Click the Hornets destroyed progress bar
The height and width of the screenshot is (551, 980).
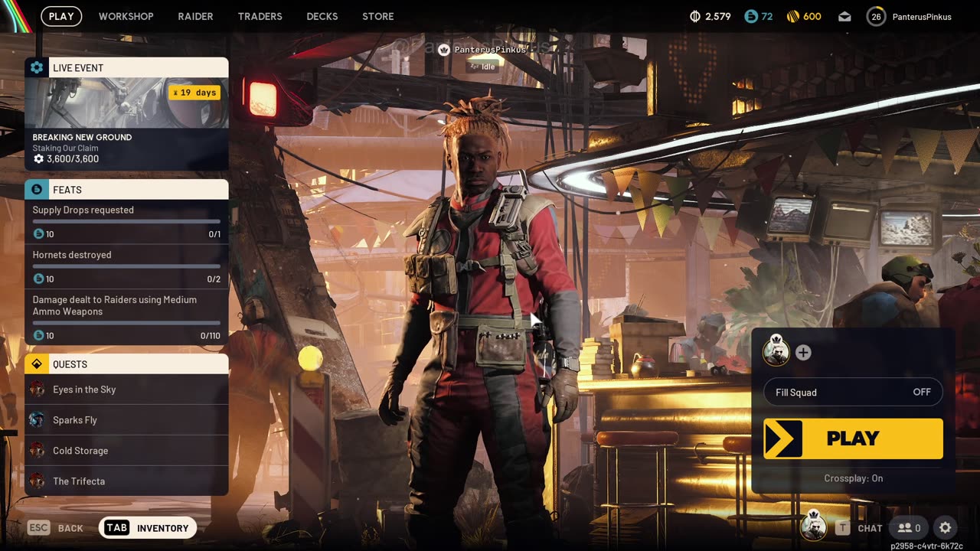coord(126,266)
